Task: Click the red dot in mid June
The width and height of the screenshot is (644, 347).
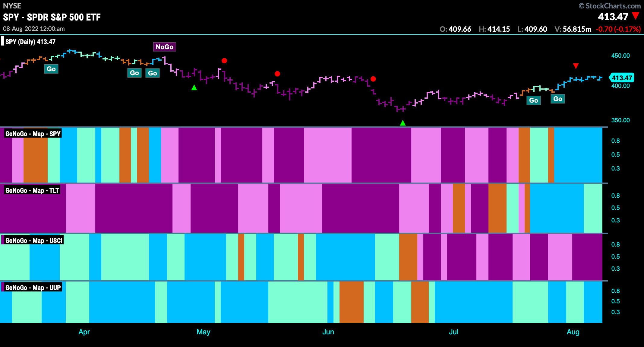Action: coord(373,79)
